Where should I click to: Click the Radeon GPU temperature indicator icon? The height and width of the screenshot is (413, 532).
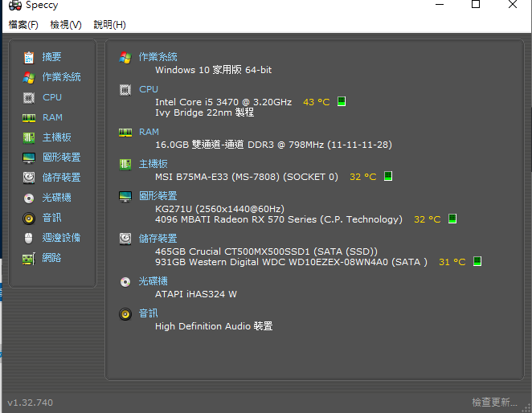(452, 219)
